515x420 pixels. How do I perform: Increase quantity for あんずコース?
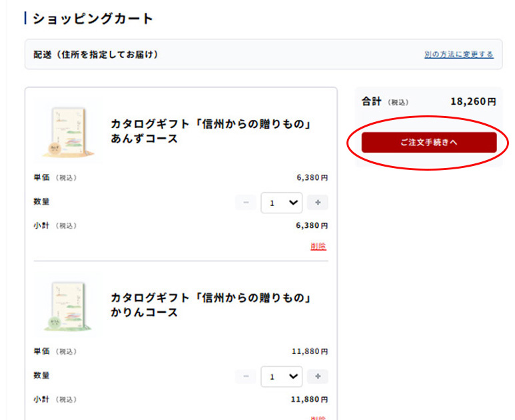pos(318,203)
